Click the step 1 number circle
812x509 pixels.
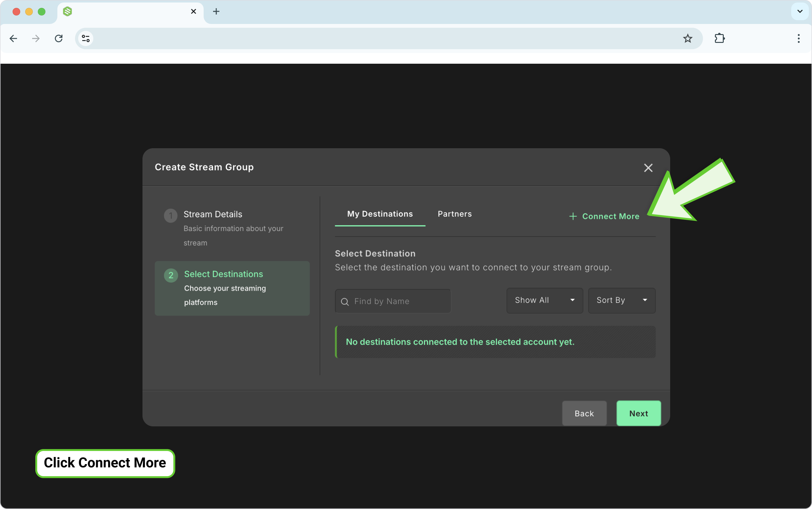[x=171, y=215]
